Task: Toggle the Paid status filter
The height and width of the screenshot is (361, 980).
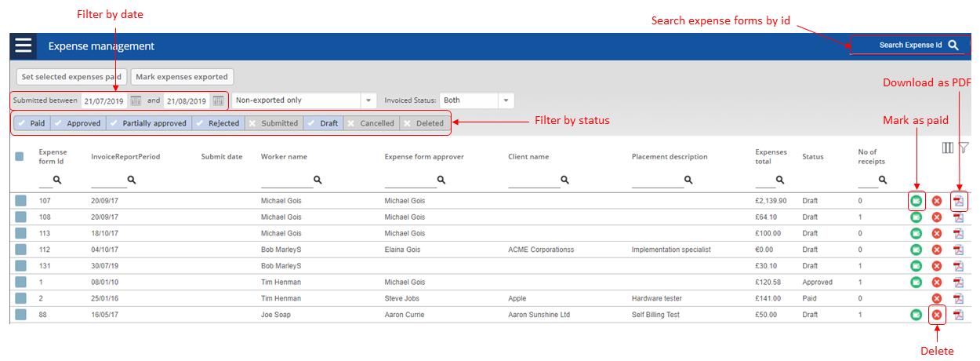Action: coord(31,123)
